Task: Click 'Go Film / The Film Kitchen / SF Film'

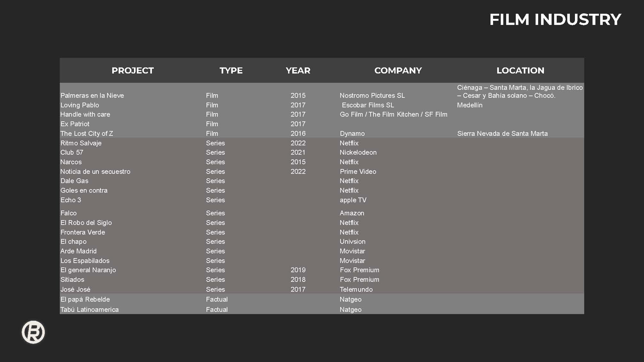Action: [393, 114]
